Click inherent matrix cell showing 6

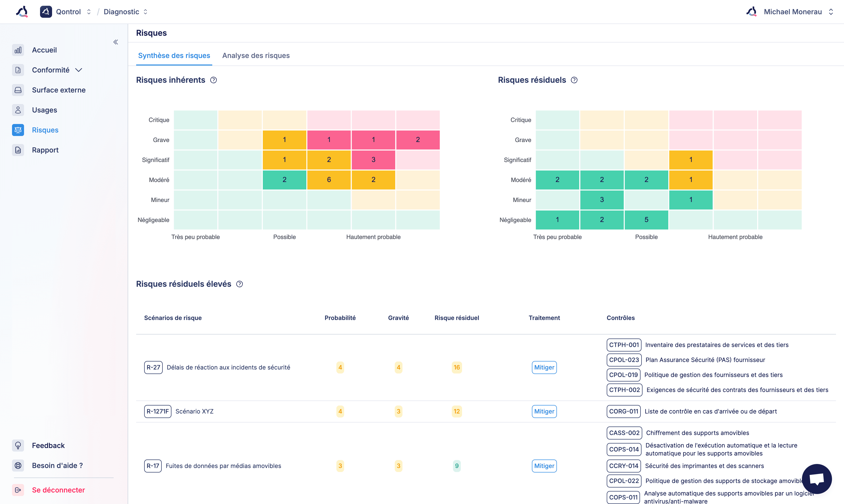pos(329,180)
